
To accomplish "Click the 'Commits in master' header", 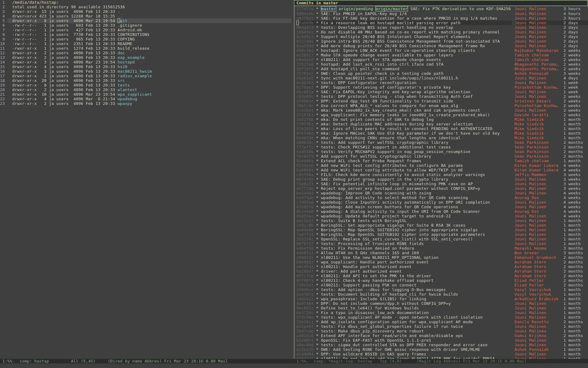I will coord(317,3).
